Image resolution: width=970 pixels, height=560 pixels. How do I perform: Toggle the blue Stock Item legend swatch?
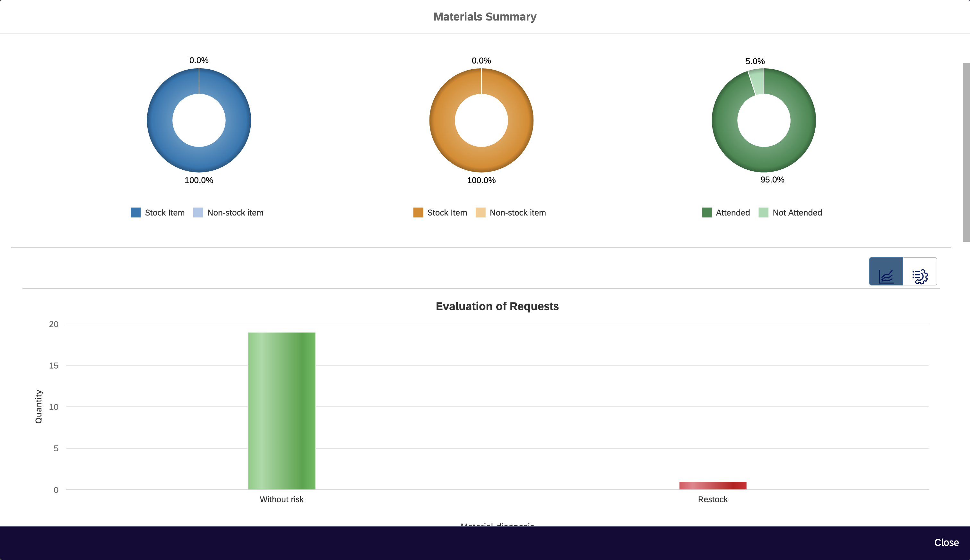(x=135, y=213)
